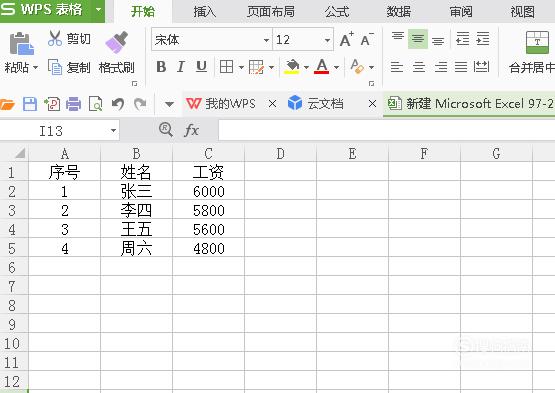Screen dimensions: 555x393
Task: Set top vertical alignment
Action: pyautogui.click(x=398, y=36)
